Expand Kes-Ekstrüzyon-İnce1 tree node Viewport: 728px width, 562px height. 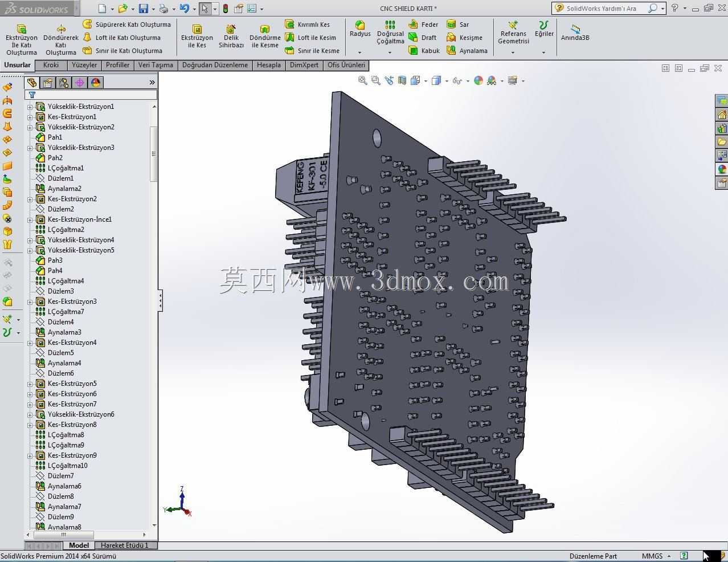click(x=30, y=219)
